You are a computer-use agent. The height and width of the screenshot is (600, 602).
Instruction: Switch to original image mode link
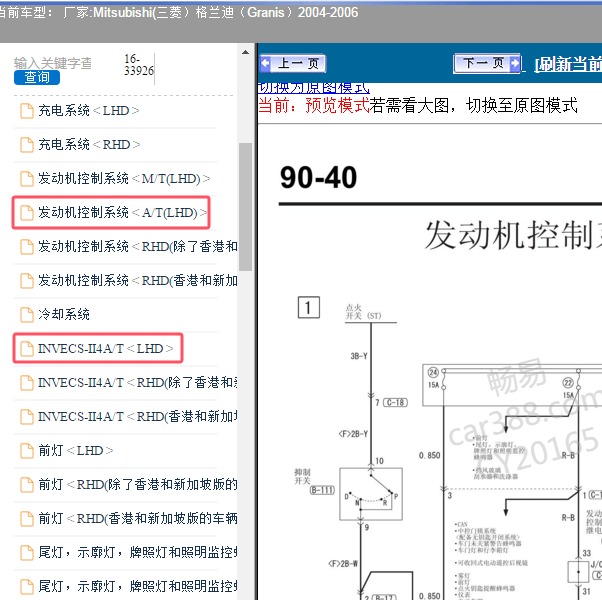tap(314, 88)
